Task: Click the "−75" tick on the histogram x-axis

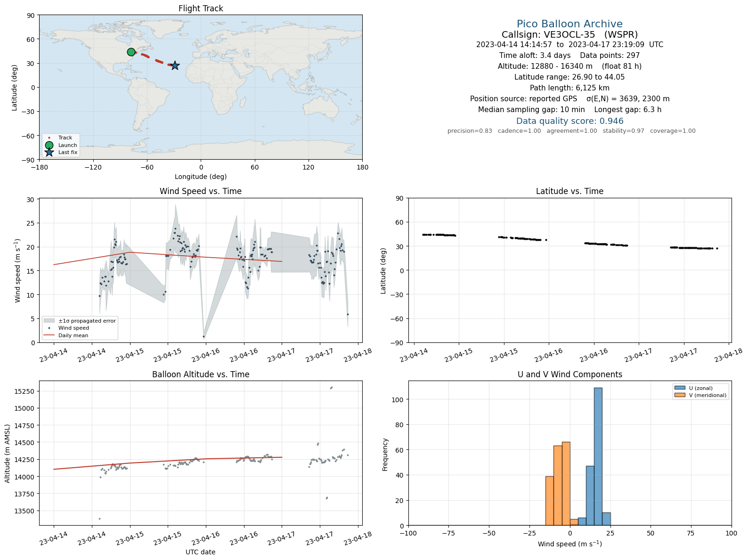Action: coord(448,533)
